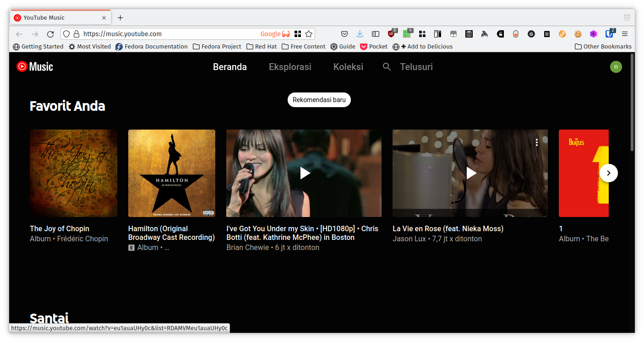Open Fedora Documentation bookmark
The height and width of the screenshot is (342, 644).
pos(152,46)
